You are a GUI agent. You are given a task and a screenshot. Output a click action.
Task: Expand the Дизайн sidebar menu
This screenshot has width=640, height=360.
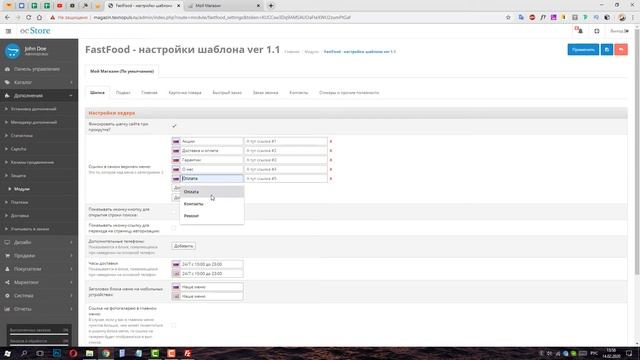pyautogui.click(x=39, y=242)
